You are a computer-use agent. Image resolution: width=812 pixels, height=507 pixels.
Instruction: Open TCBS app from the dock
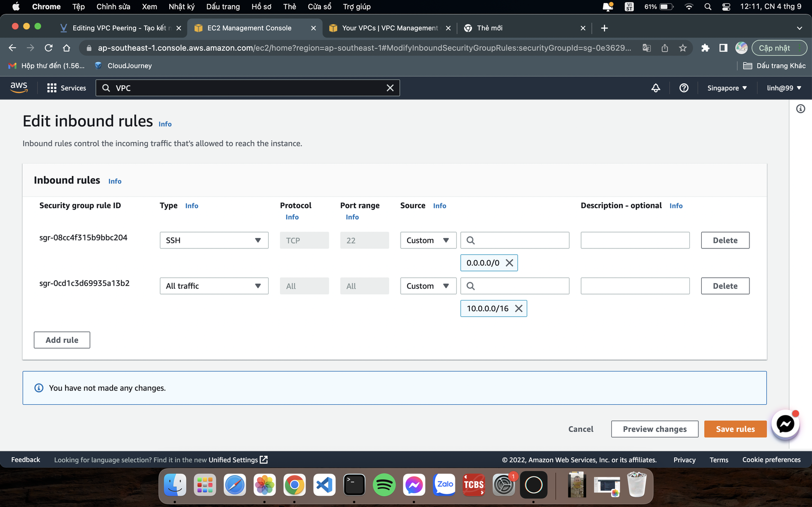(x=474, y=485)
